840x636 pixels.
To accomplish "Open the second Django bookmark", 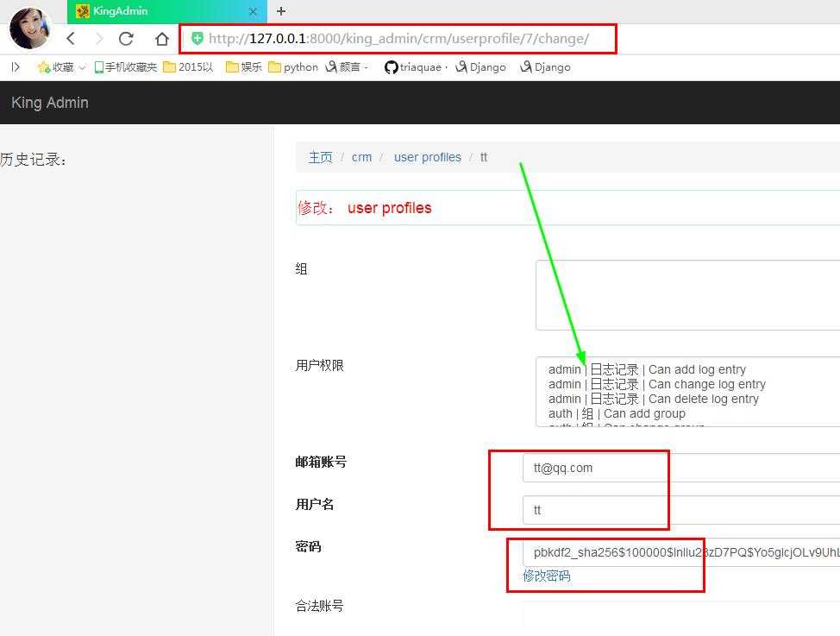I will point(545,67).
